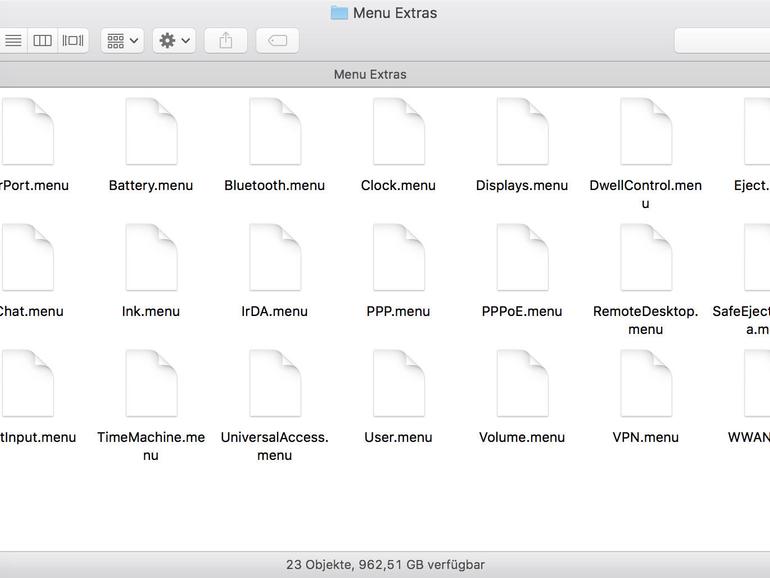Select the Bluetooth.menu file icon
This screenshot has width=770, height=578.
pos(275,131)
